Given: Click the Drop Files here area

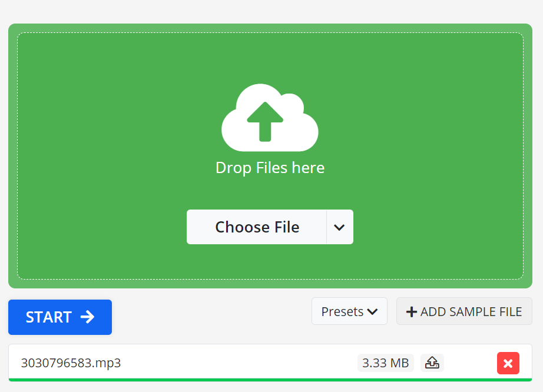Looking at the screenshot, I should point(270,168).
